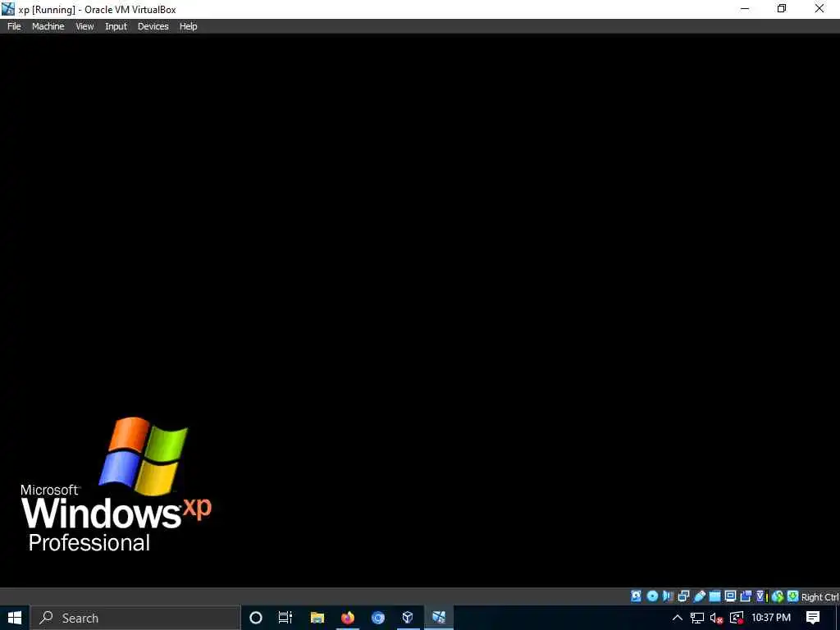Open the View menu
This screenshot has height=630, width=840.
coord(84,26)
